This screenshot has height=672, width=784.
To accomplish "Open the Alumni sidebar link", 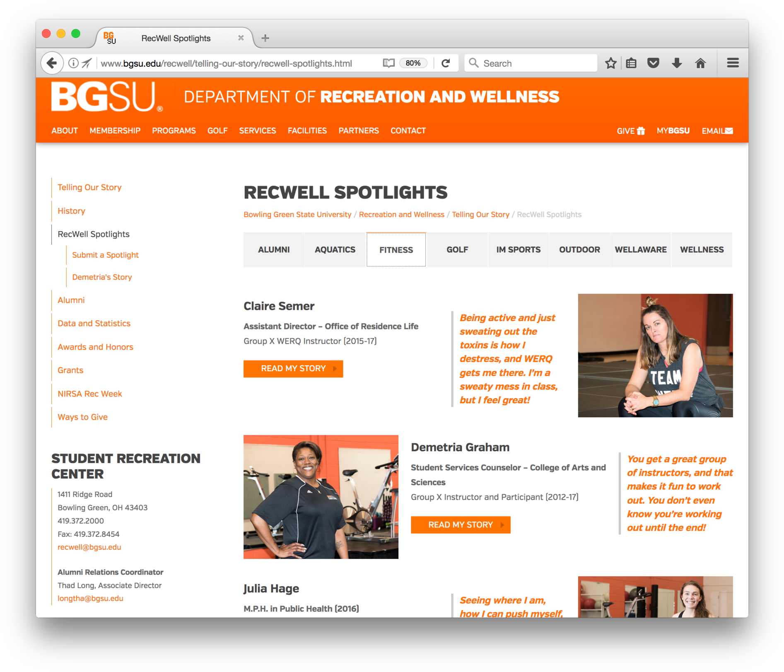I will pyautogui.click(x=71, y=300).
